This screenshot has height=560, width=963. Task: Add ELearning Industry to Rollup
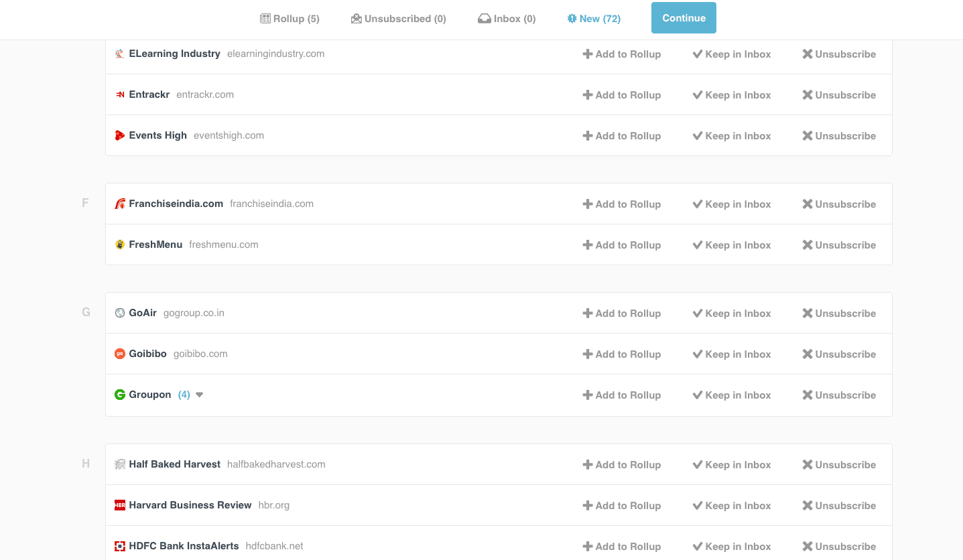(x=622, y=54)
